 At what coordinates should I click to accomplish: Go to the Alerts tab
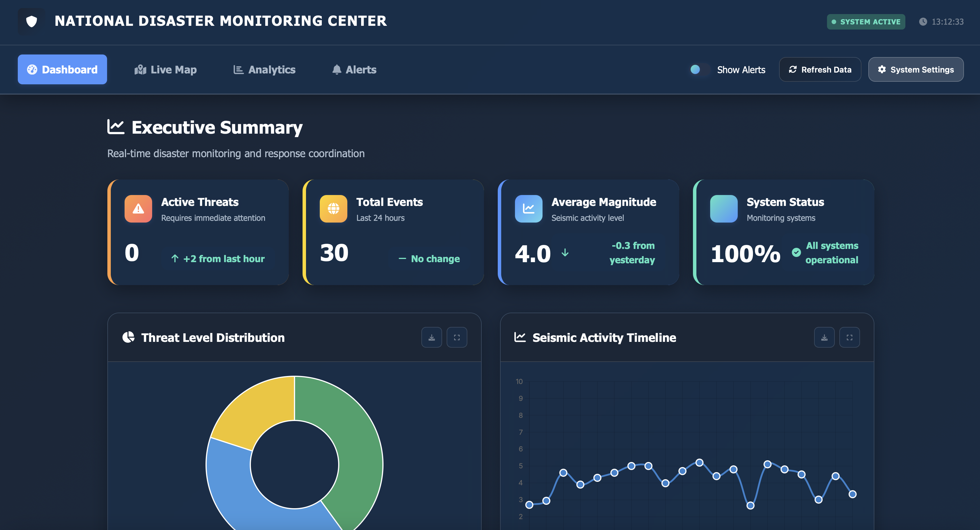[354, 70]
